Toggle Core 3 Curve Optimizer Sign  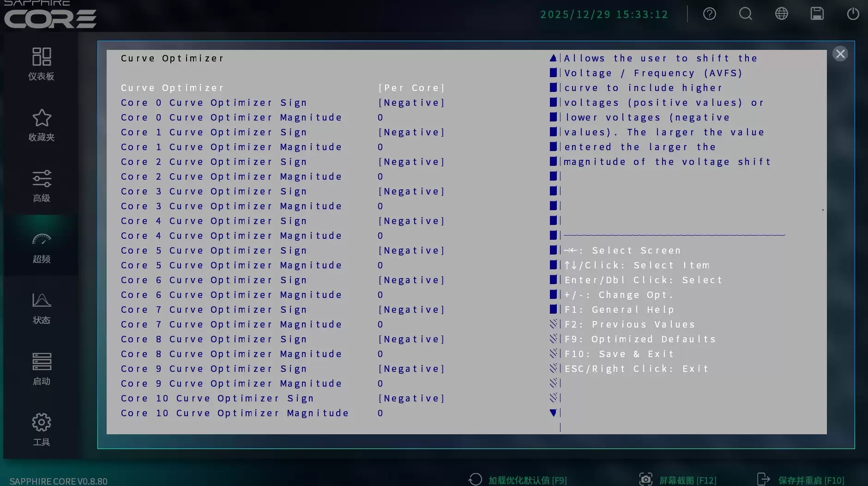[x=411, y=191]
